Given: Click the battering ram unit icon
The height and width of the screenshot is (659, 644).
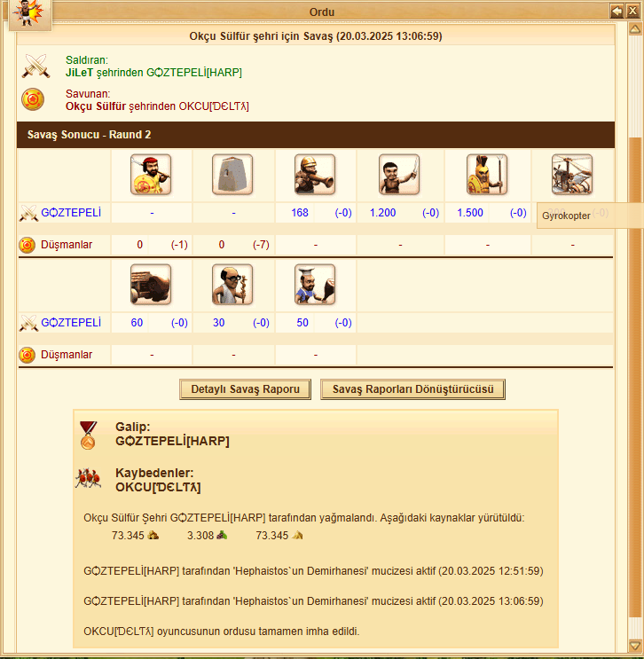Looking at the screenshot, I should click(x=151, y=285).
